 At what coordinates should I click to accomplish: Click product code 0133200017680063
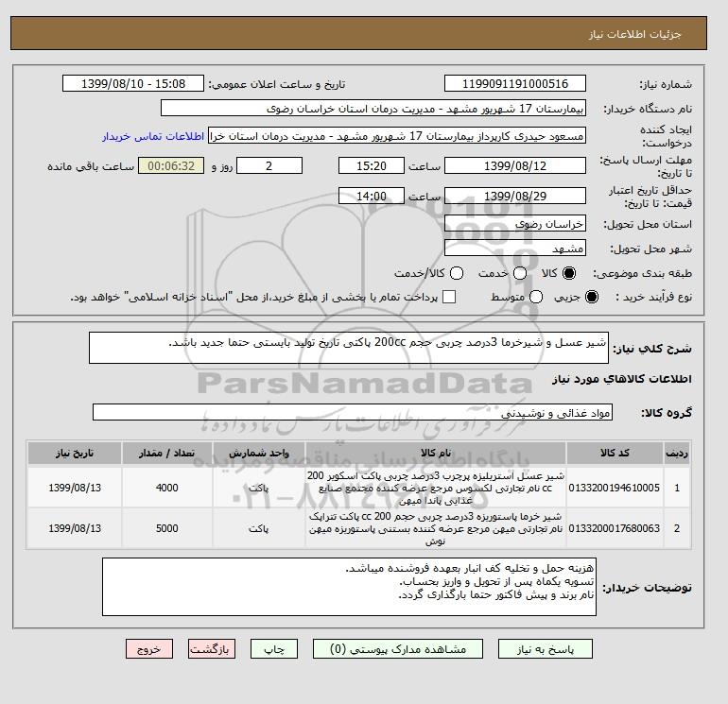[615, 528]
